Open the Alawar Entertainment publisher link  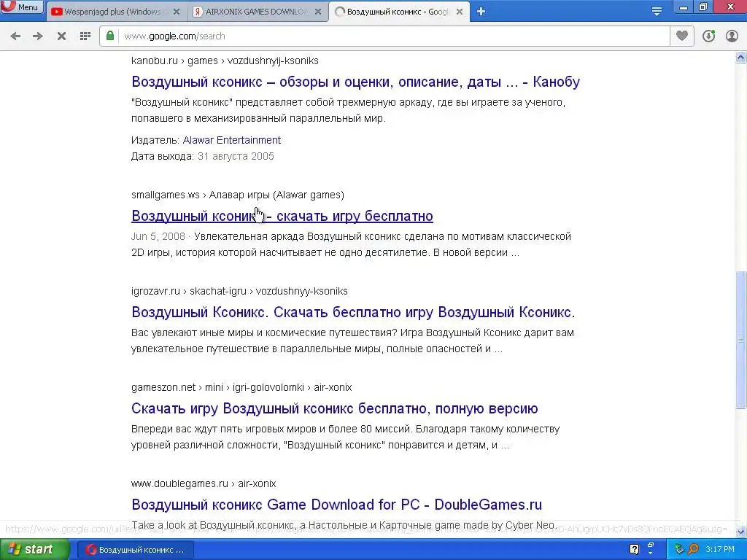(x=231, y=140)
